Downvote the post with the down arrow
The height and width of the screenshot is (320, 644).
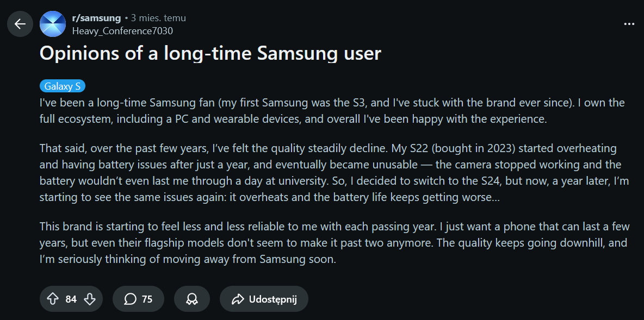[90, 299]
